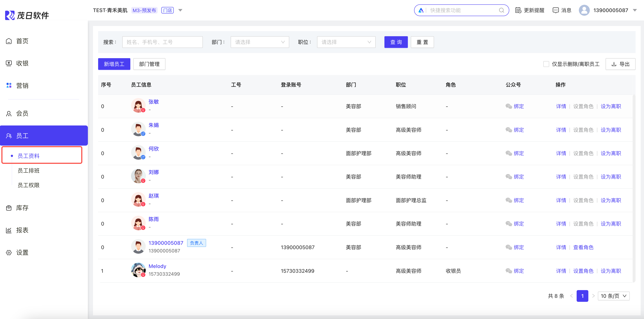
Task: Expand the store switcher arrow beside 门店
Action: (180, 10)
